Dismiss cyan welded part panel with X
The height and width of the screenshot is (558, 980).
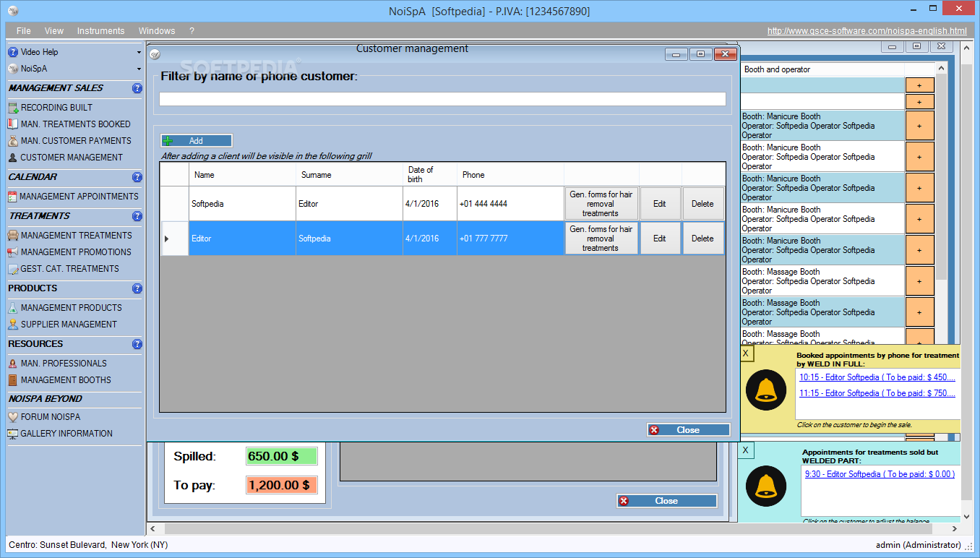(746, 450)
